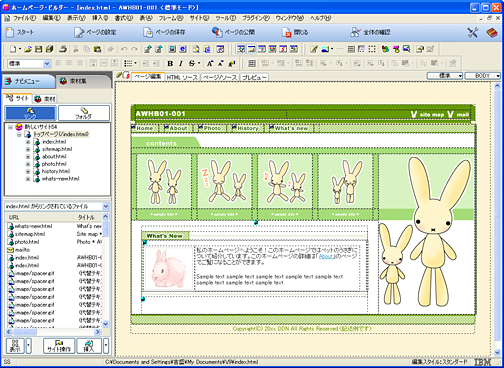Open the 標準 paragraph style dropdown
Viewport: 504px width, 368px height.
(47, 63)
